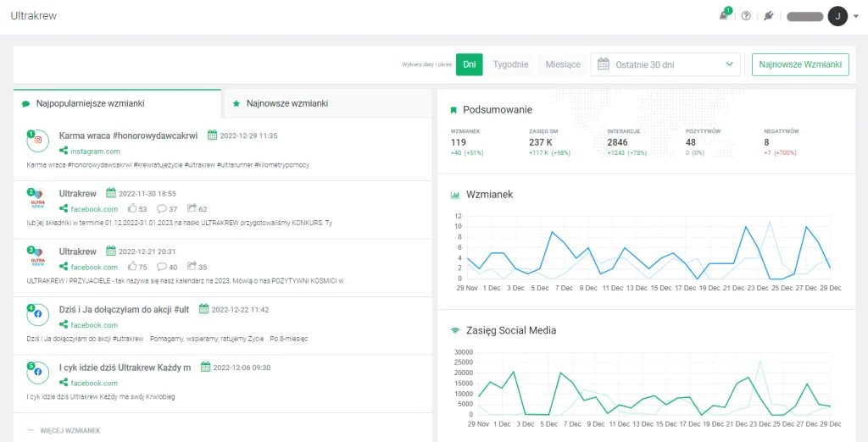The height and width of the screenshot is (442, 868).
Task: Select the Tygodnie period button
Action: coord(510,64)
